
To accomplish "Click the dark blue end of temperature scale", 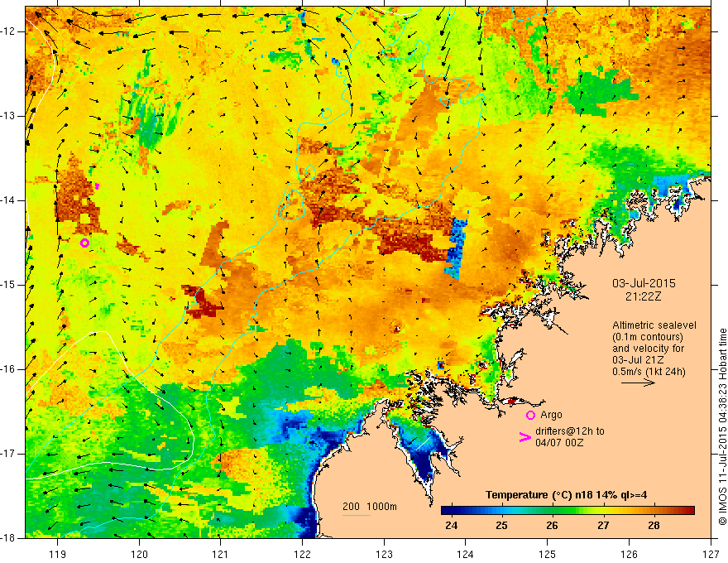I will (447, 510).
